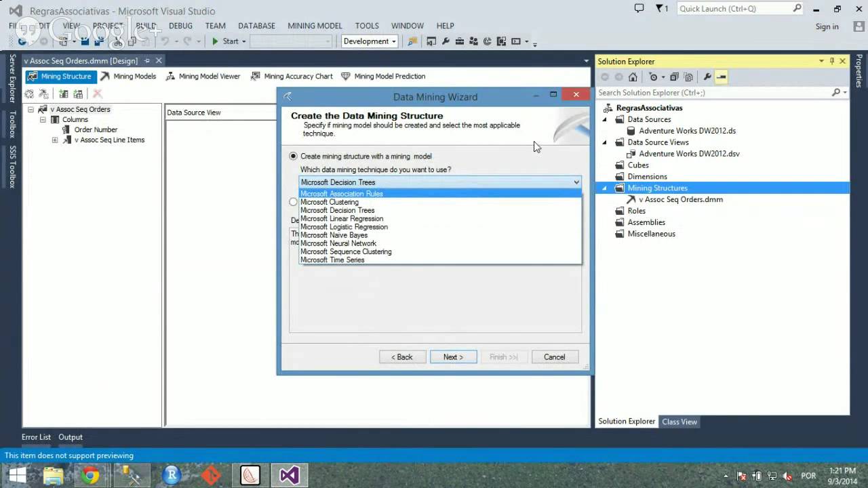868x488 pixels.
Task: Click the red Delete X in mining structure toolbar
Action: [x=97, y=94]
